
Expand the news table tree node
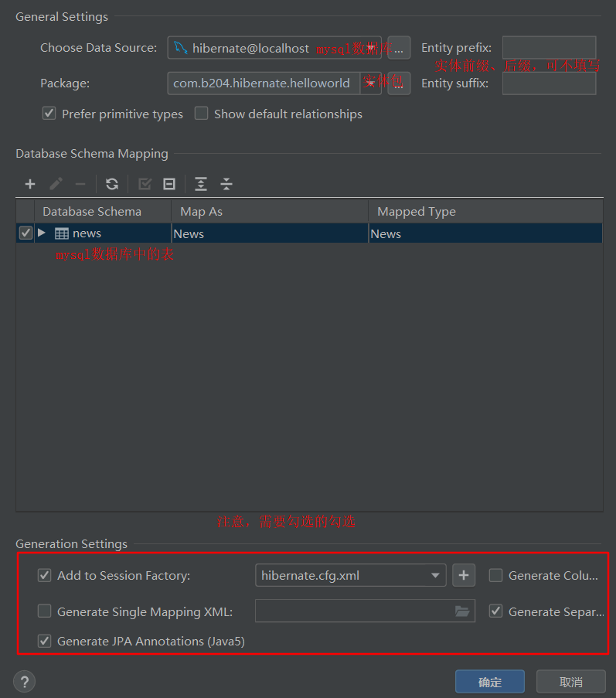point(42,233)
